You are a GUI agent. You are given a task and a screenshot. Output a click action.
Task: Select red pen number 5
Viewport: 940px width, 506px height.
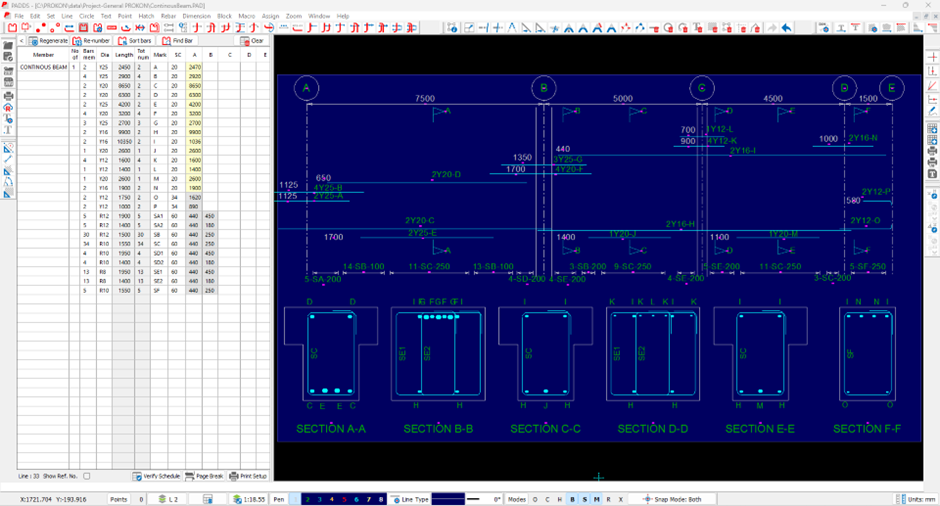tap(344, 499)
